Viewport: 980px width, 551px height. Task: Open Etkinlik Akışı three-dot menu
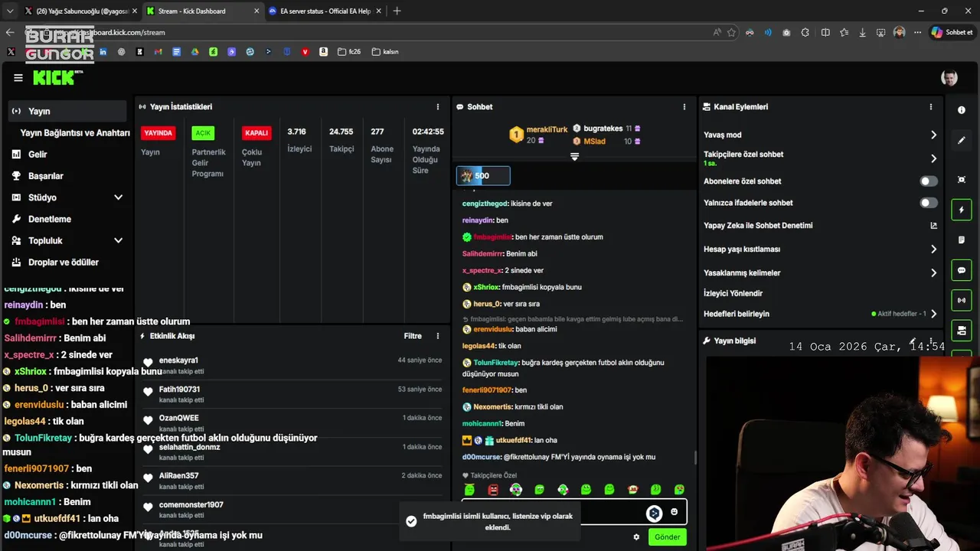tap(438, 336)
